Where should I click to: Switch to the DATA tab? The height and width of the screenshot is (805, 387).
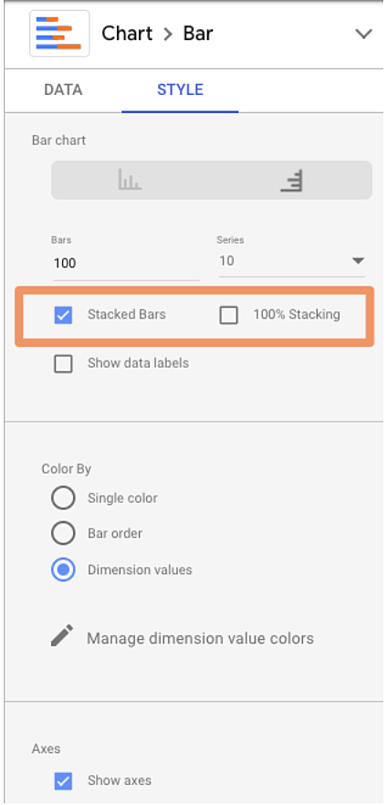(x=63, y=90)
